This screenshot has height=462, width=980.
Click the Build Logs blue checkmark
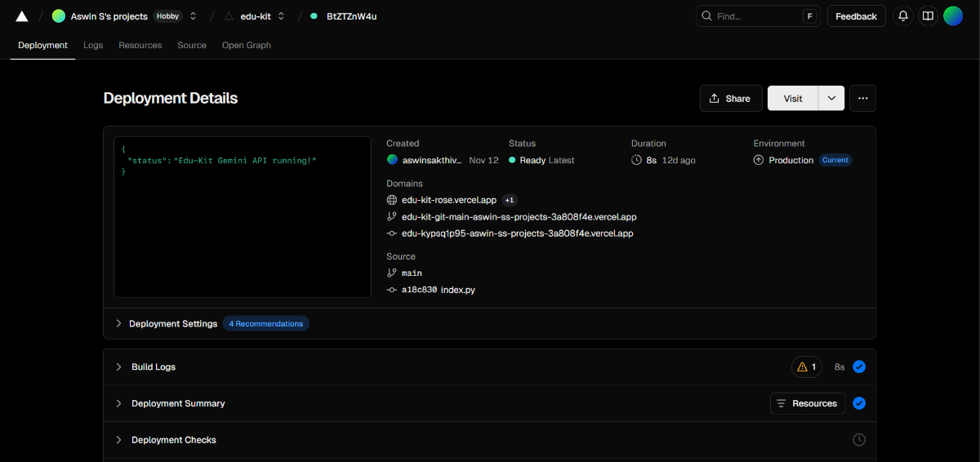pyautogui.click(x=859, y=367)
